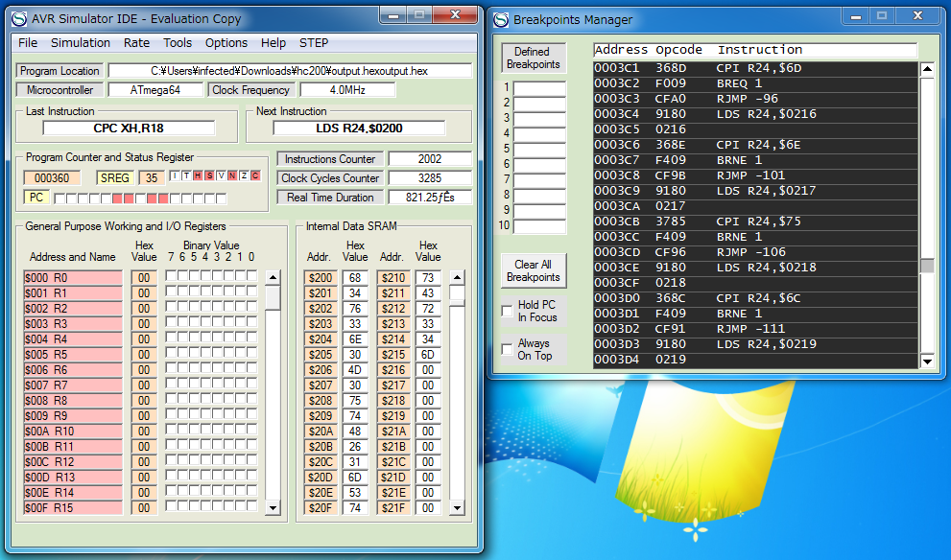The width and height of the screenshot is (951, 560).
Task: Click breakpoint slot 5 input field
Action: click(x=539, y=149)
